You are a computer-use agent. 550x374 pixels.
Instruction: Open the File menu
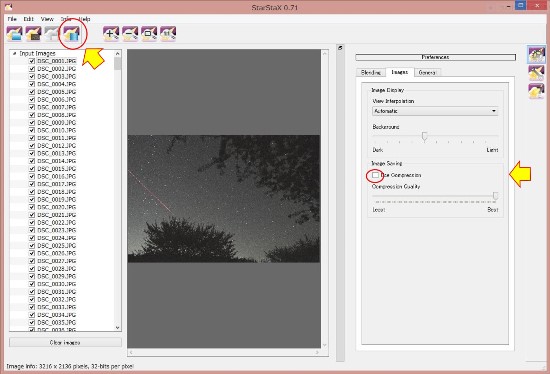(12, 19)
